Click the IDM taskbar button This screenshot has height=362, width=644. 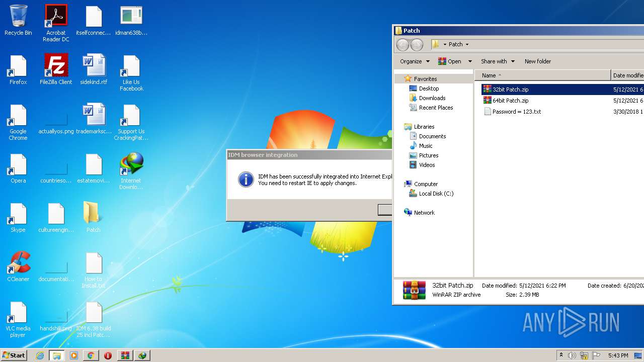pos(142,355)
